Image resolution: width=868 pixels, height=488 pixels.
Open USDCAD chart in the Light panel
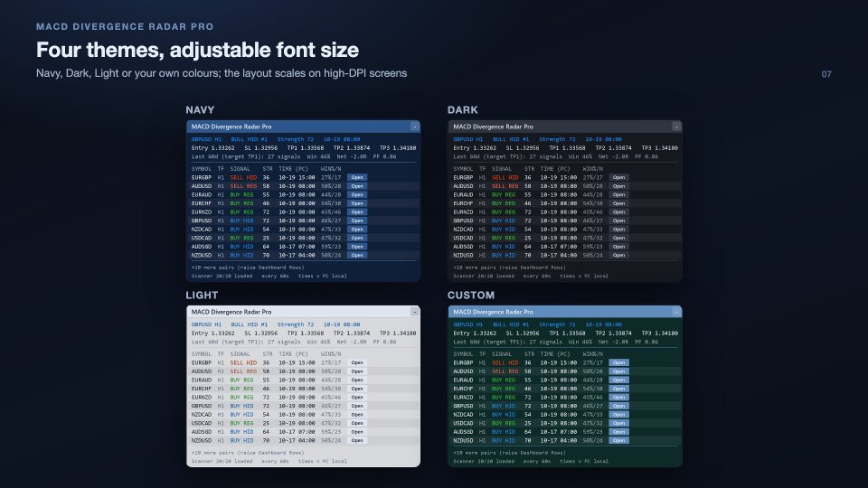click(x=357, y=423)
